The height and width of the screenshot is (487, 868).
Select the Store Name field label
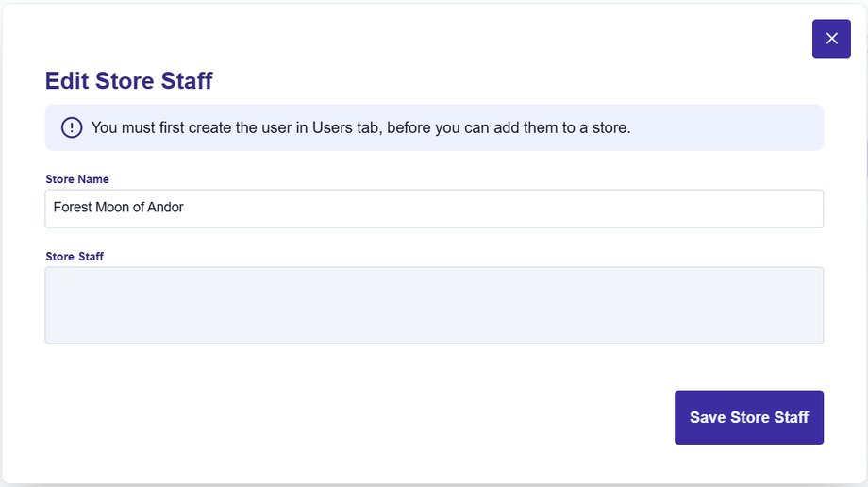pyautogui.click(x=77, y=179)
